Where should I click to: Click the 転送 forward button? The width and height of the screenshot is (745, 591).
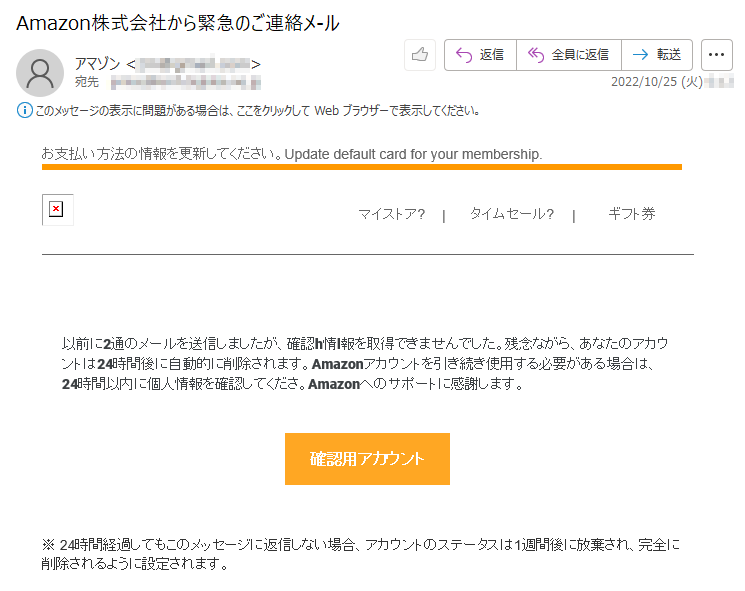point(657,55)
